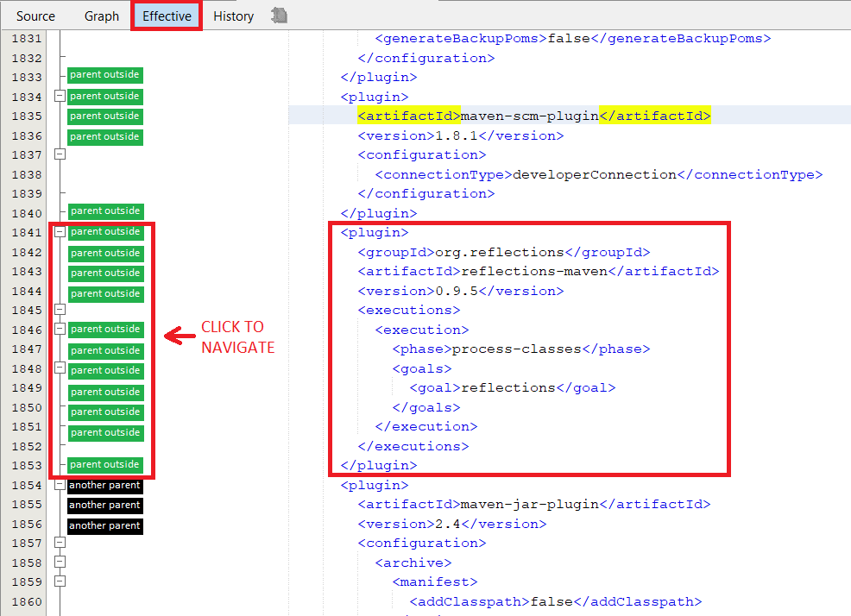Viewport: 851px width, 616px height.
Task: Click line number 1838 in the gutter
Action: point(27,175)
